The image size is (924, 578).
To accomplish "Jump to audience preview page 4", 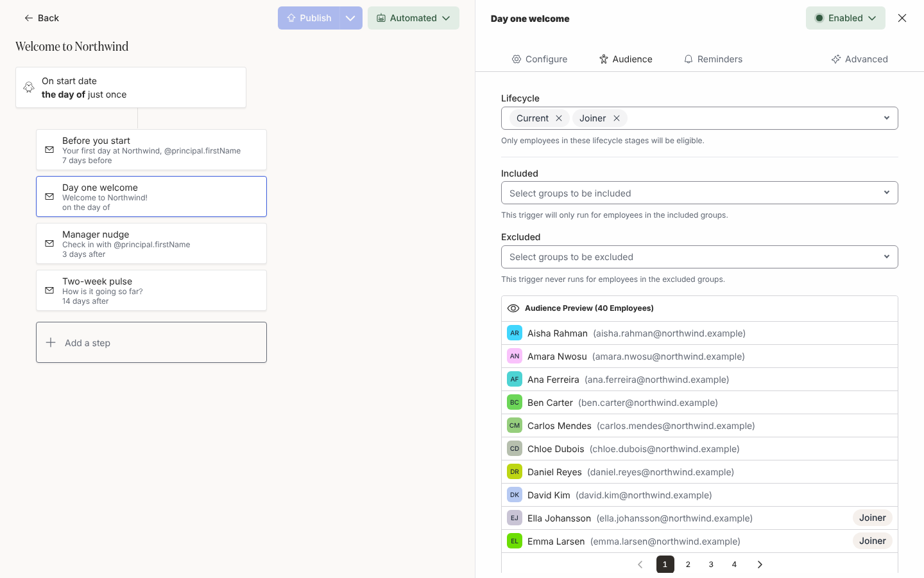I will tap(734, 565).
